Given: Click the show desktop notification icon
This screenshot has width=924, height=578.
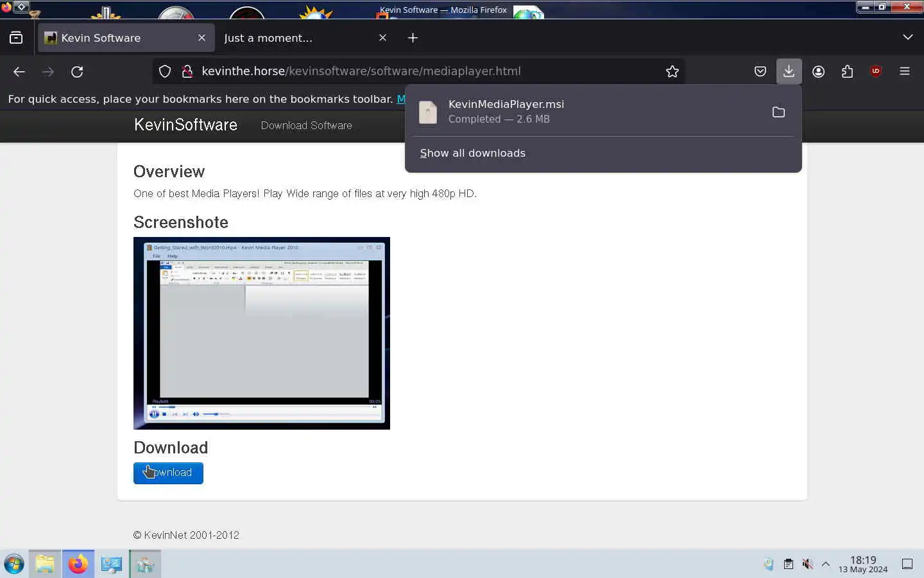Looking at the screenshot, I should 907,564.
